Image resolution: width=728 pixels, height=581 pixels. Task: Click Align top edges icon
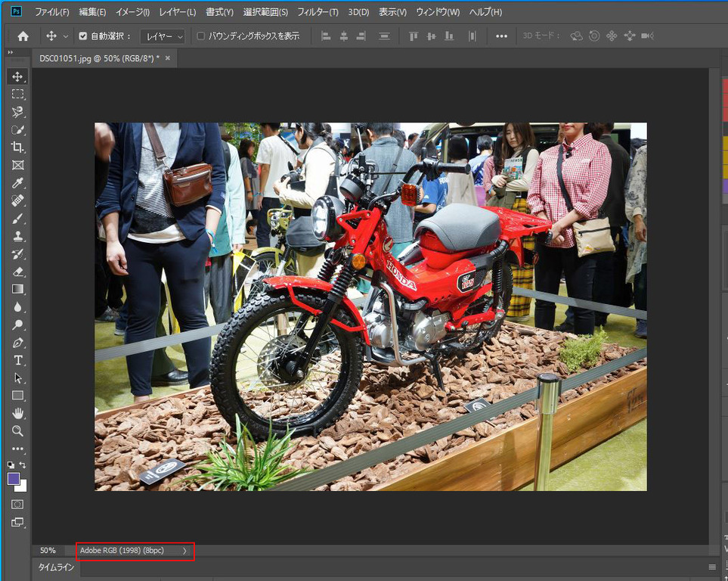pyautogui.click(x=414, y=36)
